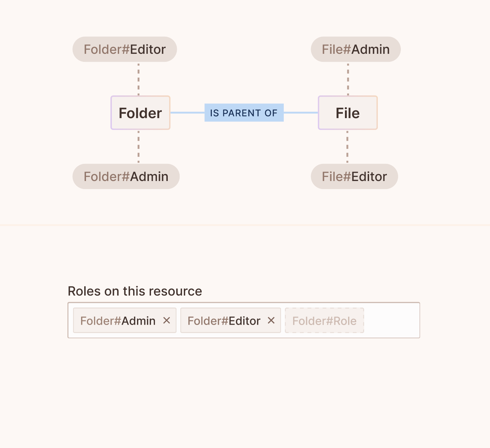This screenshot has width=490, height=448.
Task: Click the Folder#Admin chip label text
Action: [x=118, y=320]
